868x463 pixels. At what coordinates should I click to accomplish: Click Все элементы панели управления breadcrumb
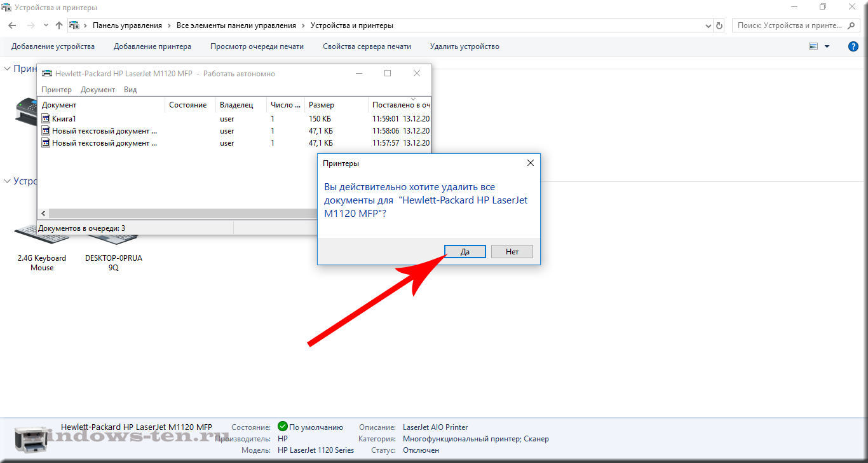(236, 25)
